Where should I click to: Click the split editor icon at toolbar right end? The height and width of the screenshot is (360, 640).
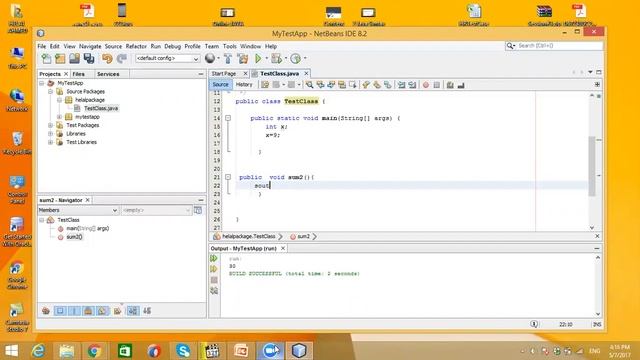pyautogui.click(x=597, y=84)
